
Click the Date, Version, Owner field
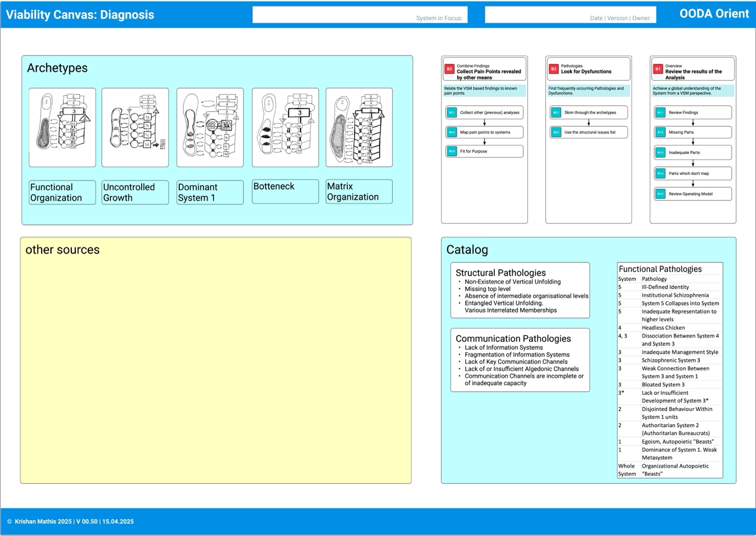coord(570,15)
